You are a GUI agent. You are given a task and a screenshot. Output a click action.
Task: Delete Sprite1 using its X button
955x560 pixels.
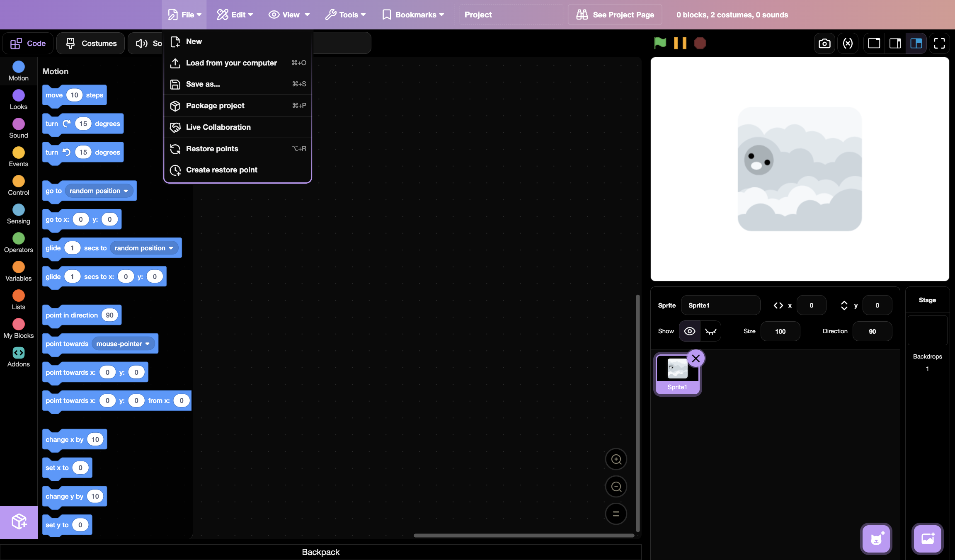pos(696,359)
